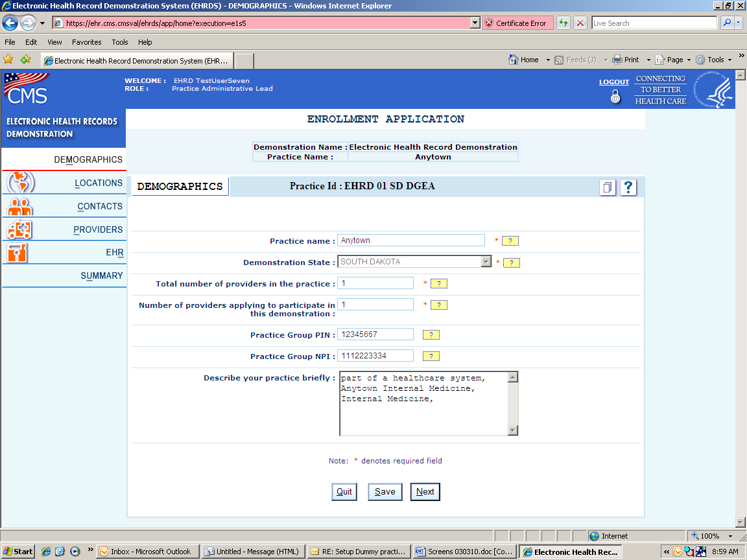Click the Stop loading X icon
The width and height of the screenshot is (747, 560).
(x=580, y=23)
